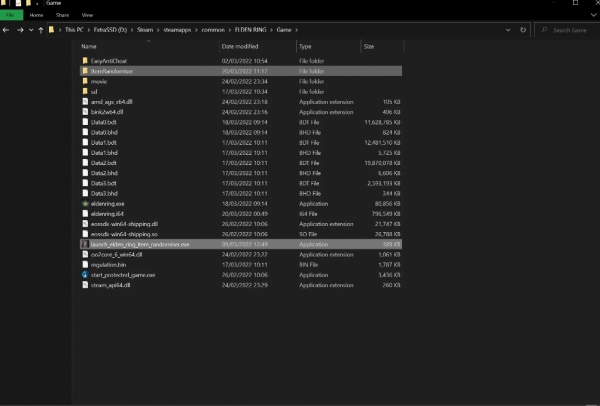Select the ItemRandomiser folder icon
600x406 pixels.
85,71
